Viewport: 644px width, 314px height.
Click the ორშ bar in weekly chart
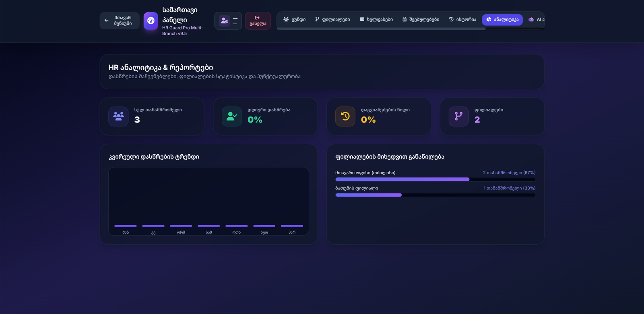click(x=181, y=226)
